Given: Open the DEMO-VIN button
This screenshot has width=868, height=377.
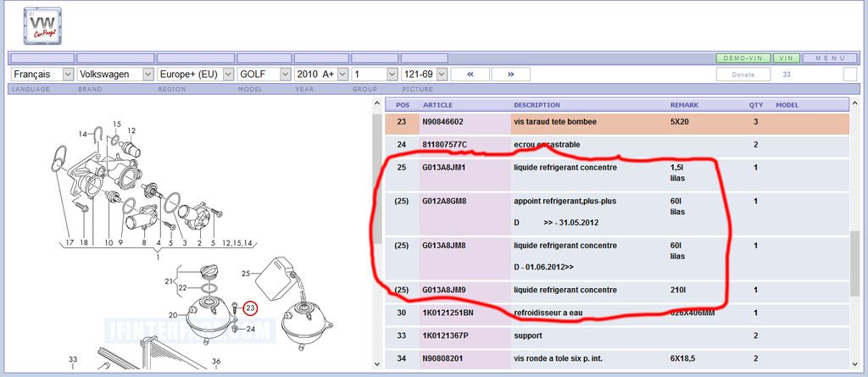Looking at the screenshot, I should pyautogui.click(x=743, y=58).
